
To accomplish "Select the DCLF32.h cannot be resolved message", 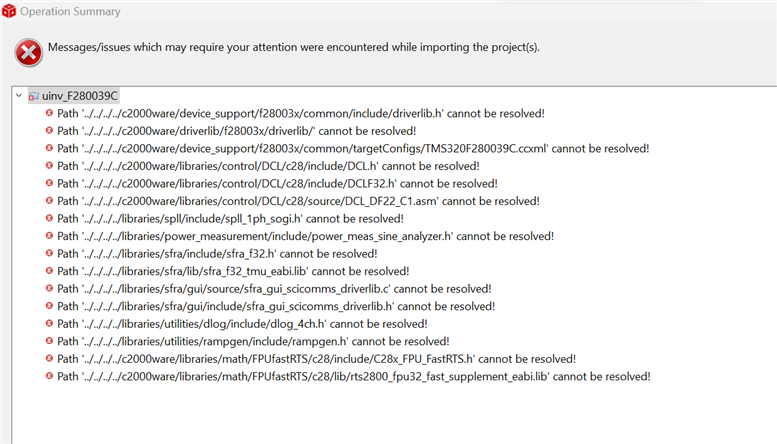I will 277,183.
